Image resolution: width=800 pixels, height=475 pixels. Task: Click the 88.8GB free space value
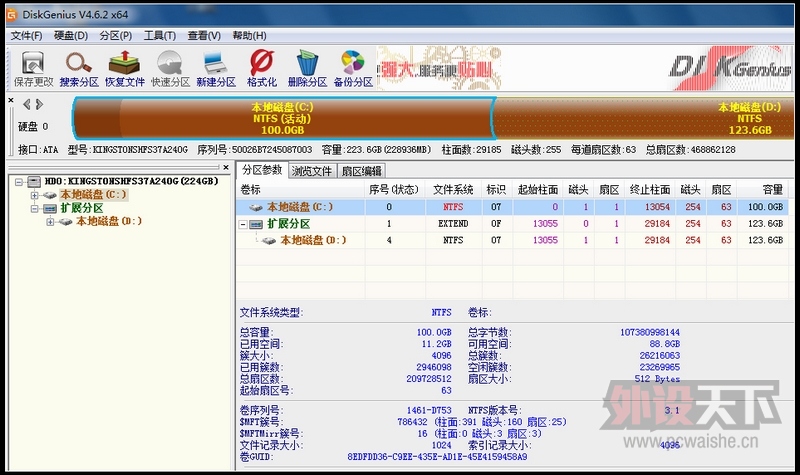(x=665, y=344)
